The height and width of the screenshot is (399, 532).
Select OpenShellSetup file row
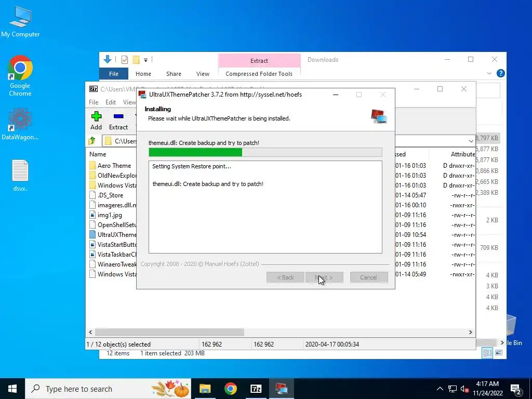[113, 224]
